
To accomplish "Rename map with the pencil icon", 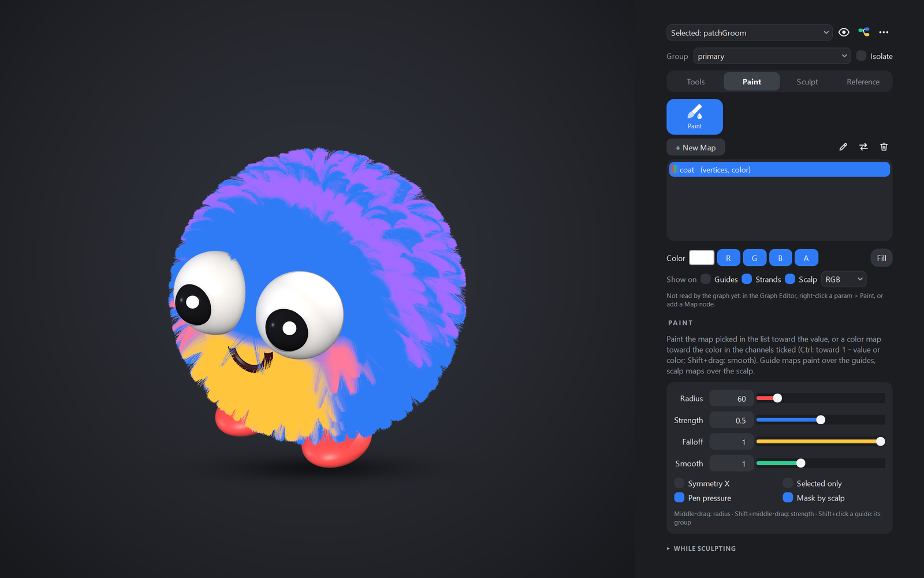I will 843,147.
